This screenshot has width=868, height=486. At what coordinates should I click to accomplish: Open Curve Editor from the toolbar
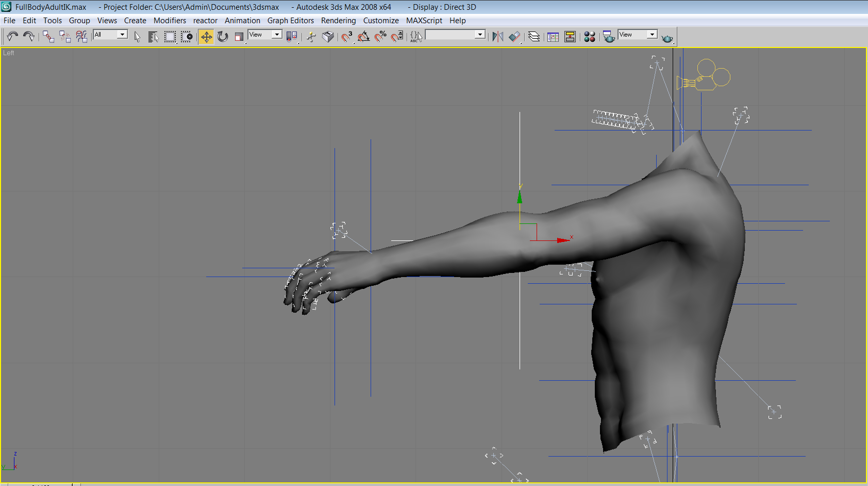pos(553,36)
